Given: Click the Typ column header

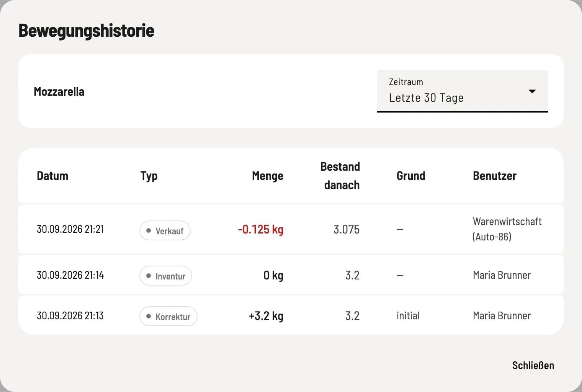Looking at the screenshot, I should tap(149, 176).
